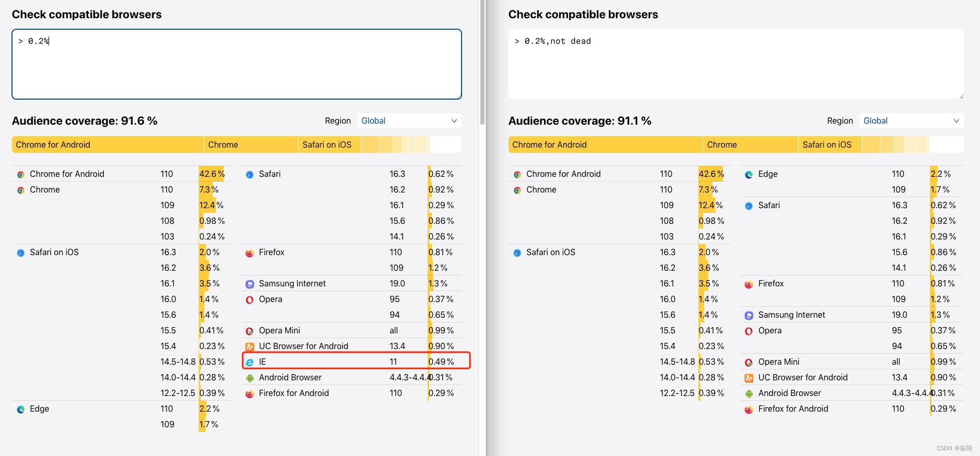The image size is (980, 456).
Task: Click '0.49 %' value in the IE row
Action: (441, 362)
